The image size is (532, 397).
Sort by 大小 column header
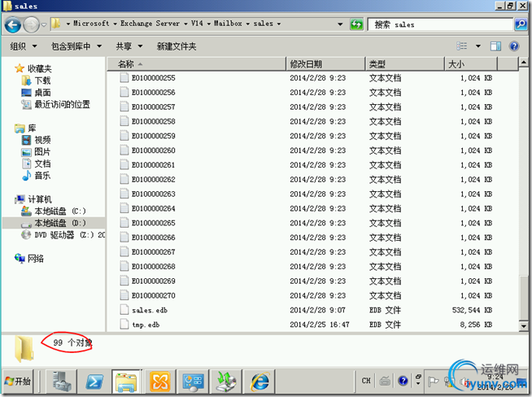pyautogui.click(x=471, y=63)
